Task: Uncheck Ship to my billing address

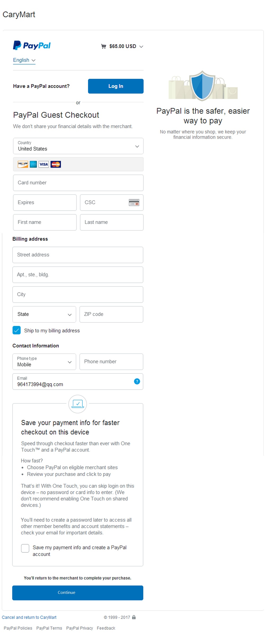Action: click(x=17, y=330)
